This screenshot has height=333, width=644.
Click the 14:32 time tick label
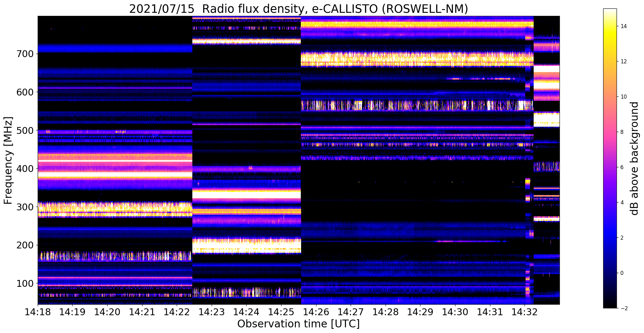[525, 312]
